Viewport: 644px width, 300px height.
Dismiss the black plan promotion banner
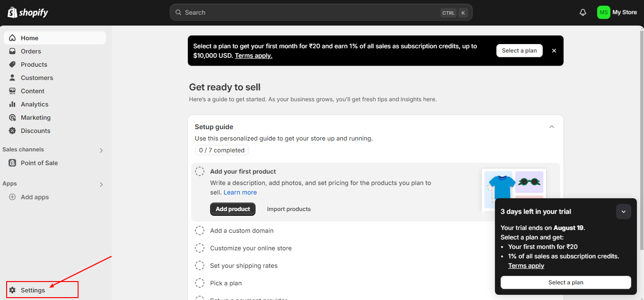point(554,51)
